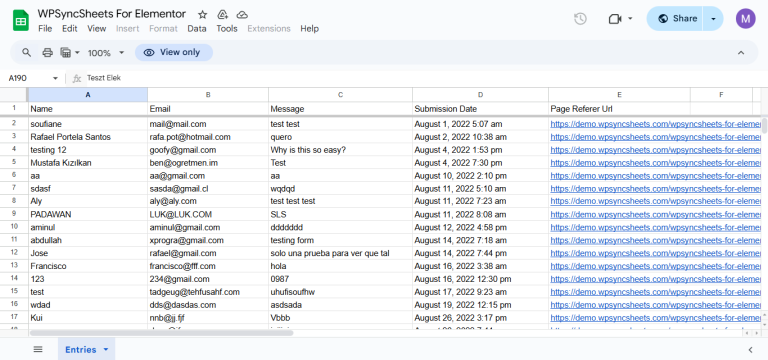This screenshot has height=360, width=768.
Task: Select the cell aminul@gmail.com
Action: [208, 227]
